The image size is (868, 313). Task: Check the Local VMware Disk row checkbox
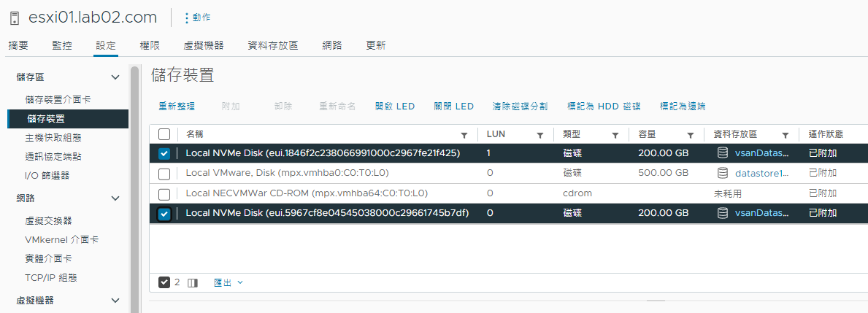164,174
